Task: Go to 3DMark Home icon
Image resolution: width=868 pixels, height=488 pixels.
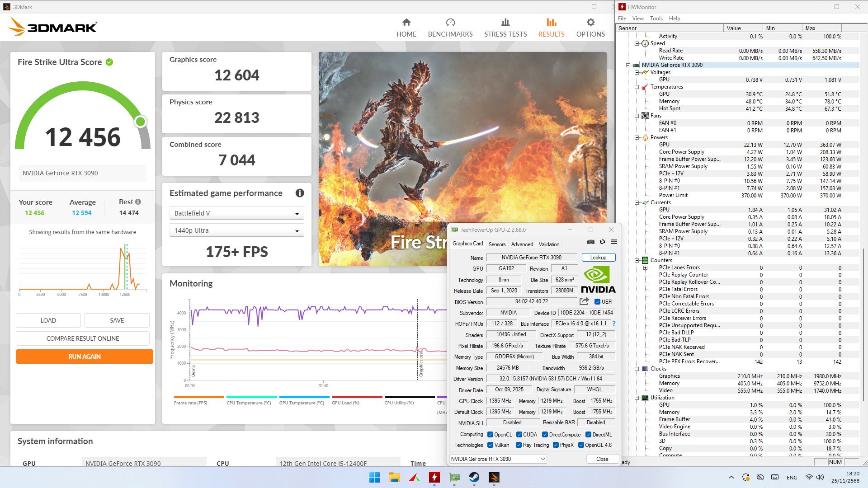Action: tap(406, 23)
